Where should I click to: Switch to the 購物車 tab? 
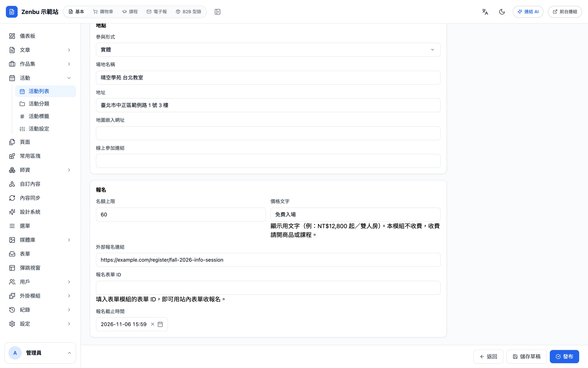tap(103, 12)
